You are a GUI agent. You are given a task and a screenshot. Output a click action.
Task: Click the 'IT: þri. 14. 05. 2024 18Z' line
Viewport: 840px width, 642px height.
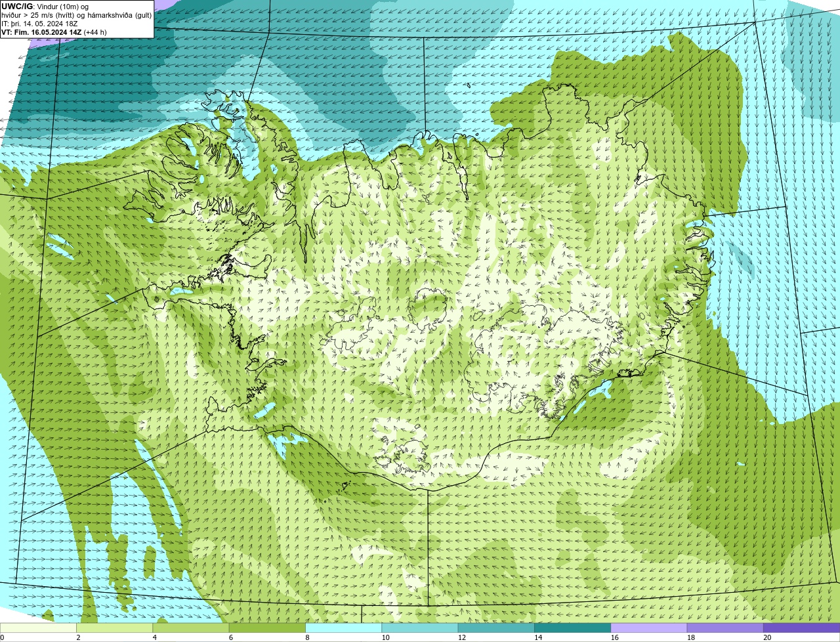click(x=40, y=23)
